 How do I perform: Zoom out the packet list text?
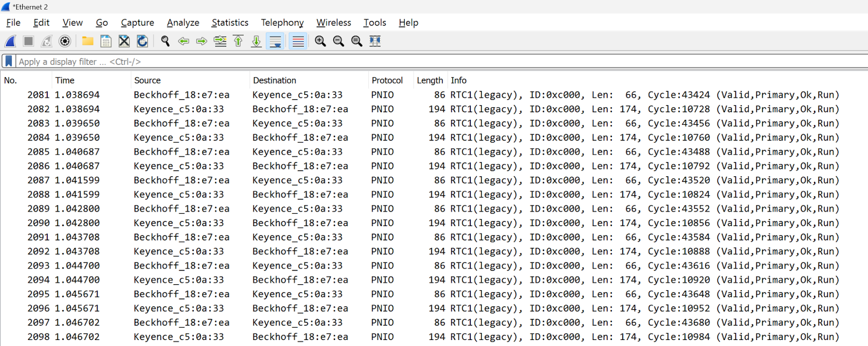pos(339,41)
